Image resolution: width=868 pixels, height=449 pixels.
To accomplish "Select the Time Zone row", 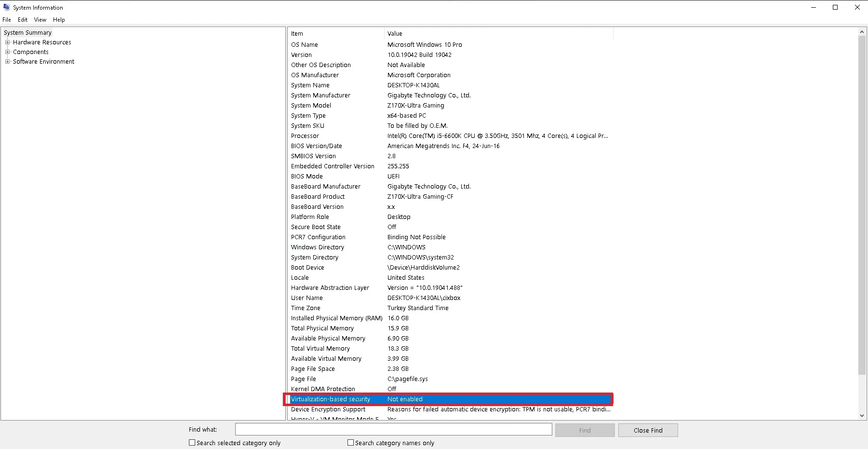I will (451, 308).
